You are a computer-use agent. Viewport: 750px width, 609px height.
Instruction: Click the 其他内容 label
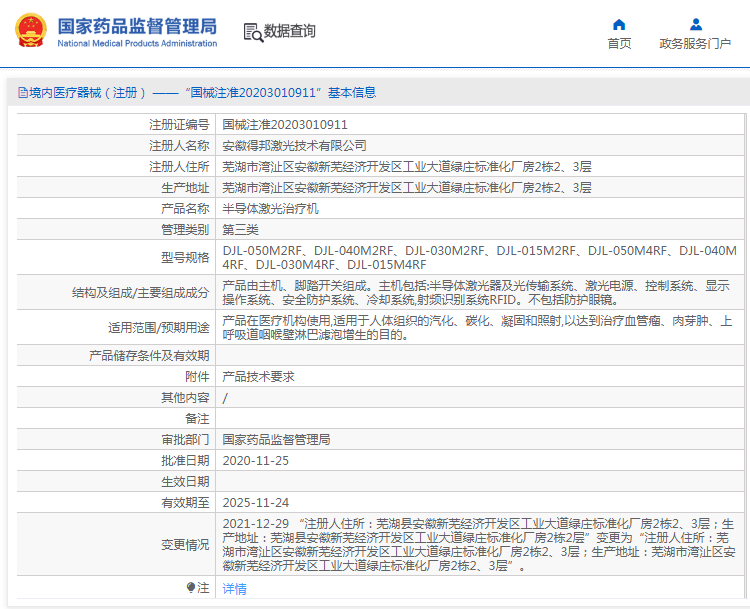[x=185, y=398]
